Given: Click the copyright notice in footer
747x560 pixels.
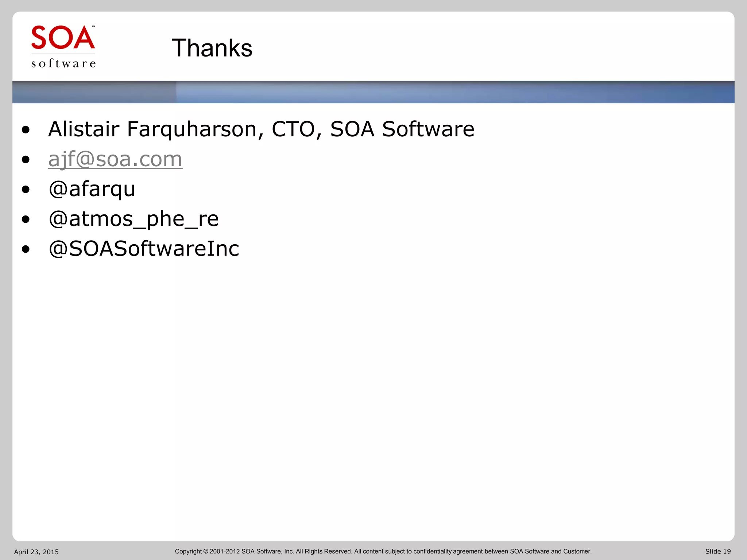Looking at the screenshot, I should point(383,552).
